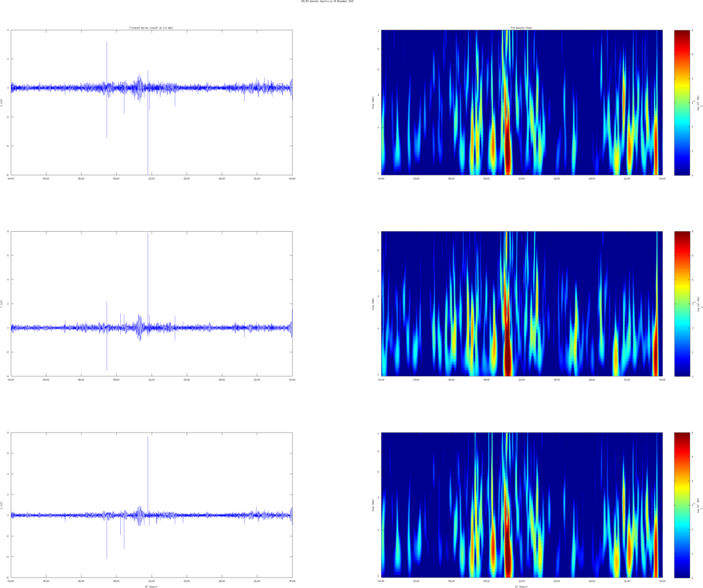Screen dimensions: 703x588
Task: Click the 12:00 tick label under top spectrogram
Action: [521, 178]
